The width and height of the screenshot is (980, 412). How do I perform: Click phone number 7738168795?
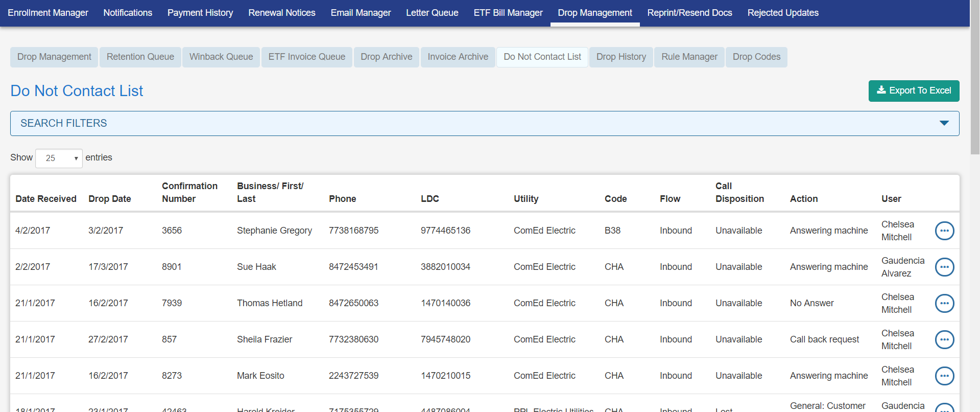tap(353, 231)
